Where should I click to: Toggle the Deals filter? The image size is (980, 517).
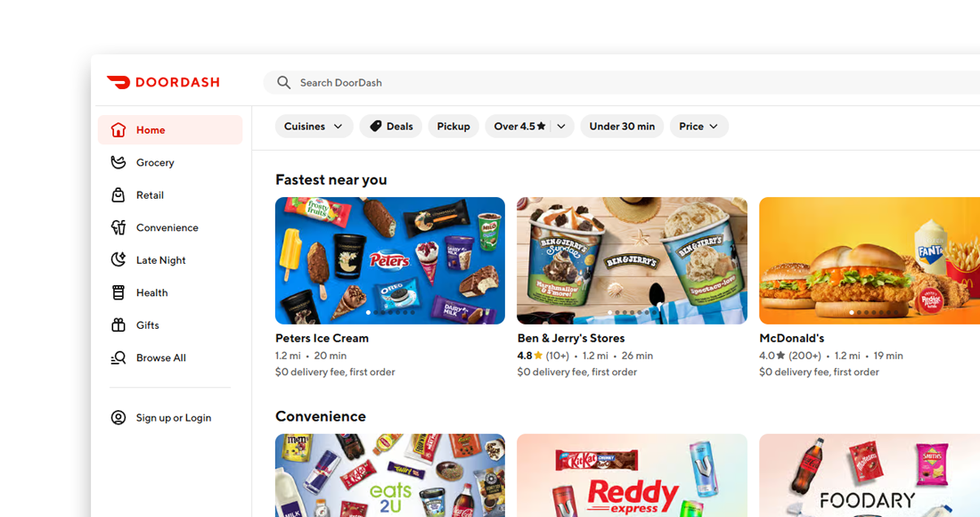(391, 127)
